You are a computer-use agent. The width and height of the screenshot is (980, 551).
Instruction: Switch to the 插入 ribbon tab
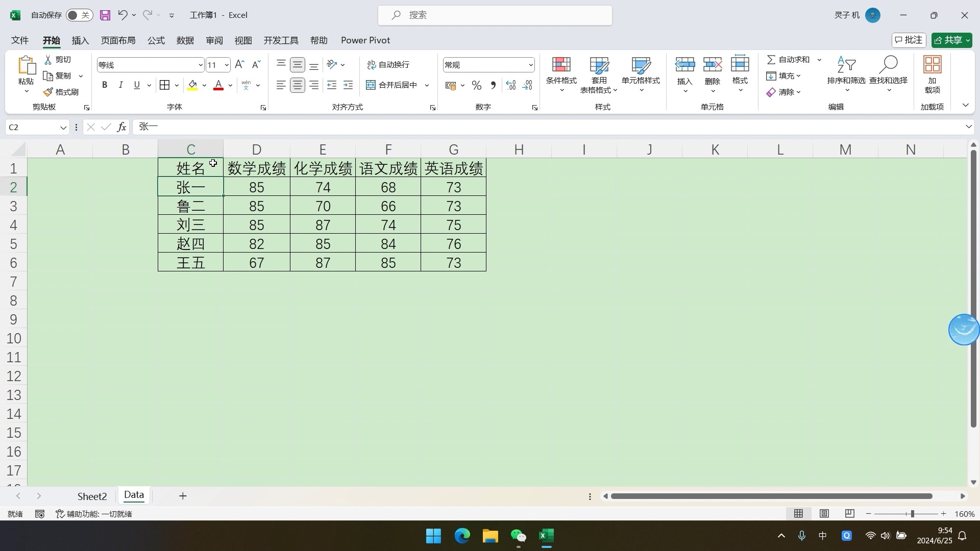point(80,40)
